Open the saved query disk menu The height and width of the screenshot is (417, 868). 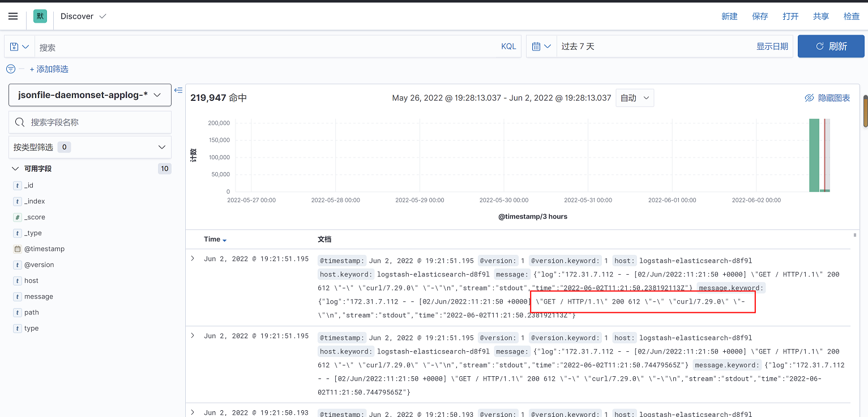(19, 46)
